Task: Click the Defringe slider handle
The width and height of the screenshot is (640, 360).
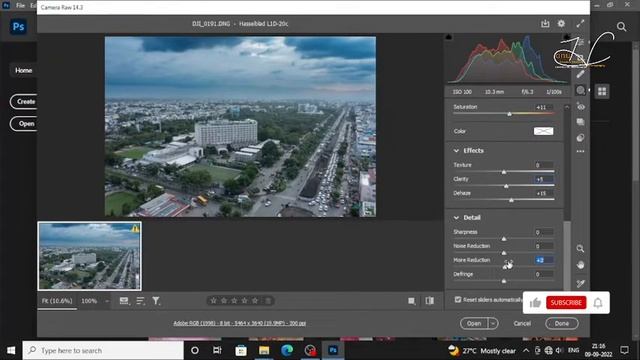Action: tap(504, 281)
